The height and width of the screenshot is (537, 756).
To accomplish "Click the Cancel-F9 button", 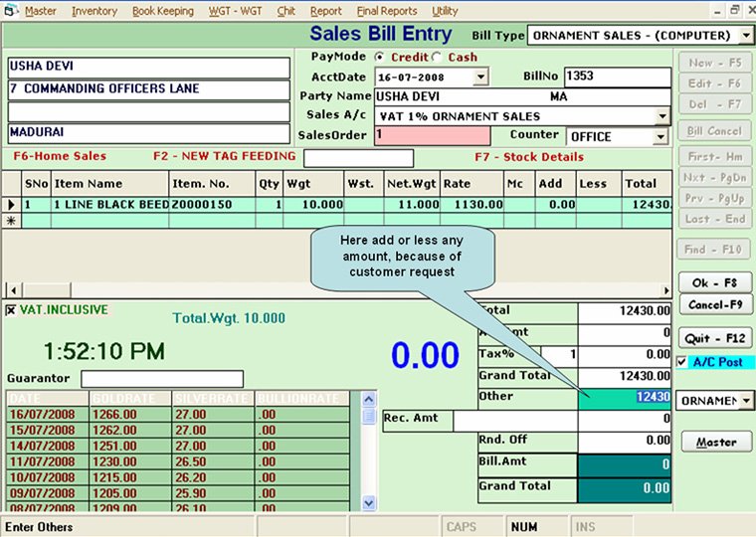I will (714, 304).
